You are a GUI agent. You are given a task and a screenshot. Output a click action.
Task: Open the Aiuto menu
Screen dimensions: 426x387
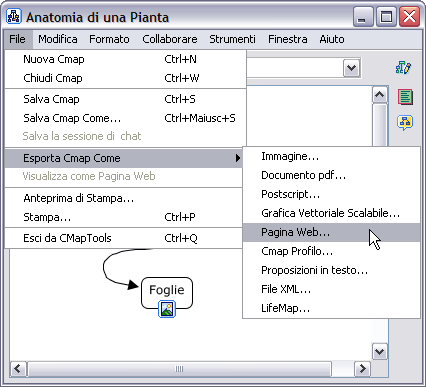pyautogui.click(x=332, y=39)
